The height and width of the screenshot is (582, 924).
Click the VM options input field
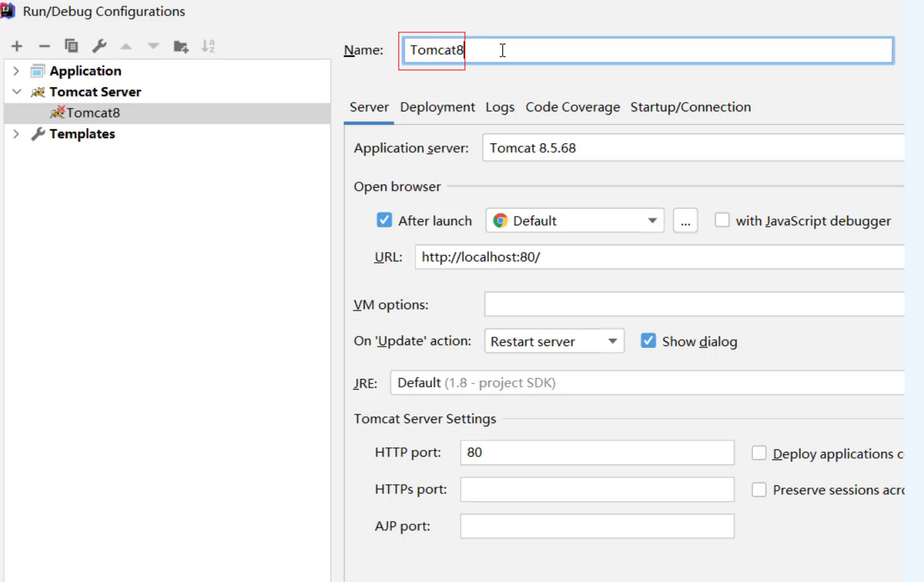695,304
